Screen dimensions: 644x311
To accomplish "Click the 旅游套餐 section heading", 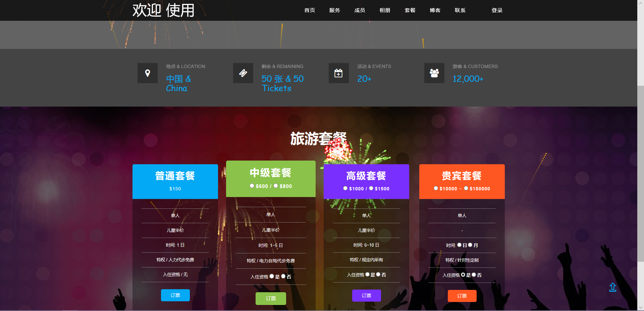I will [x=318, y=139].
